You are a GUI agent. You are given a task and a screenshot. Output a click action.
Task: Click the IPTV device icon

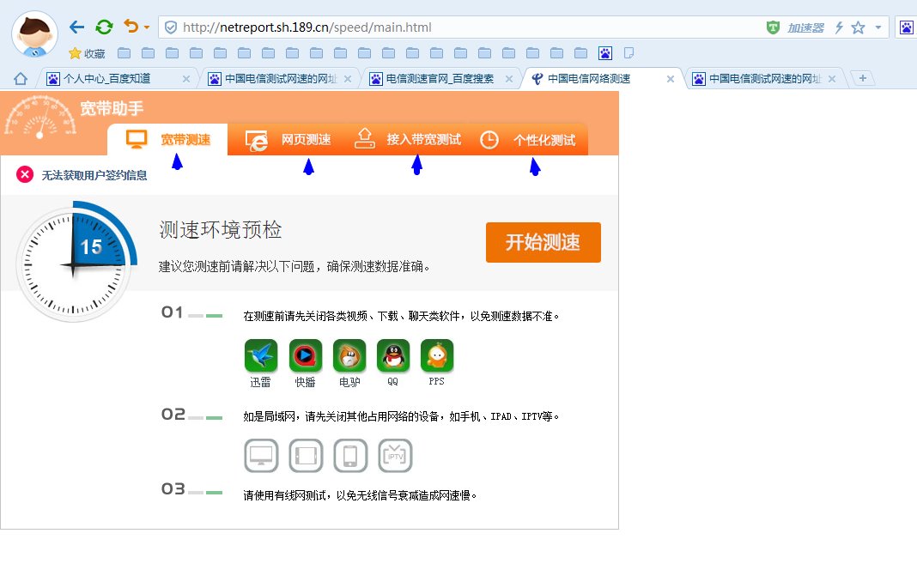(x=395, y=456)
